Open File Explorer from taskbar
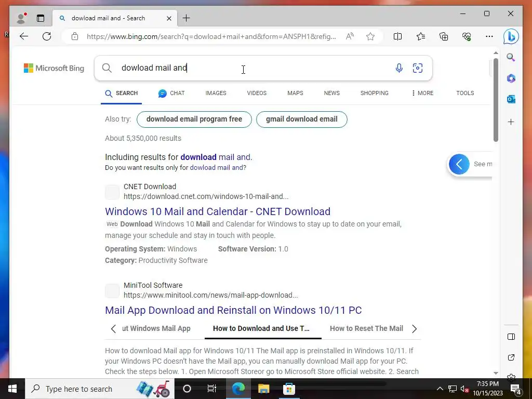 pyautogui.click(x=263, y=389)
